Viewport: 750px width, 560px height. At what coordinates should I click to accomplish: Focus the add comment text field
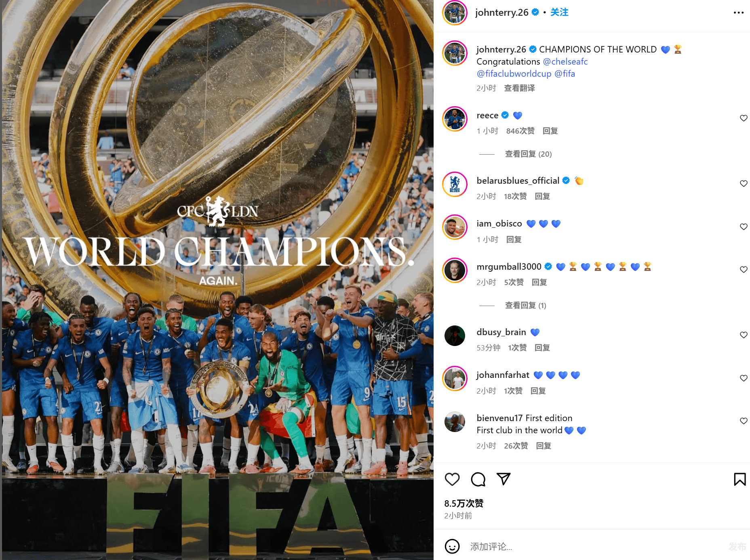point(594,546)
